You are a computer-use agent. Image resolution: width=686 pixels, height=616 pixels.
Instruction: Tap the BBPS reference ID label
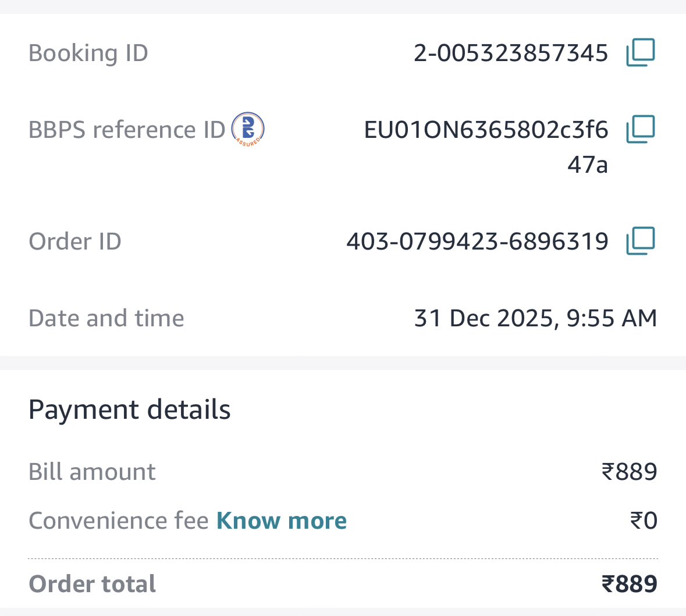pyautogui.click(x=127, y=129)
